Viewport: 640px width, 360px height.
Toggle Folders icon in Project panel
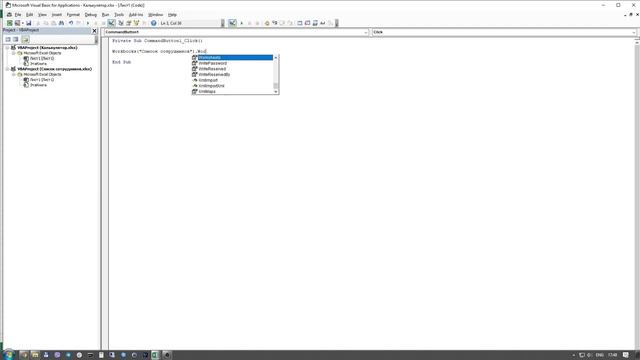point(25,39)
